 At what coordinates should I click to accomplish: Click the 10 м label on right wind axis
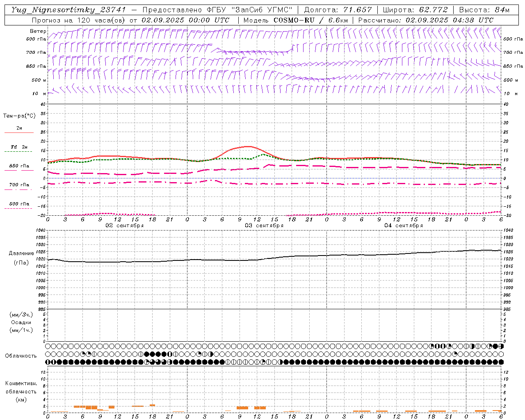(511, 94)
